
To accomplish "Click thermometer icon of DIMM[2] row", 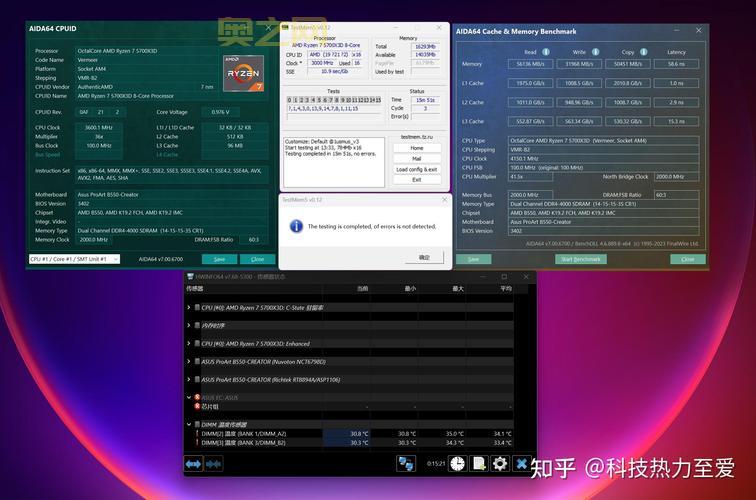I will click(197, 433).
